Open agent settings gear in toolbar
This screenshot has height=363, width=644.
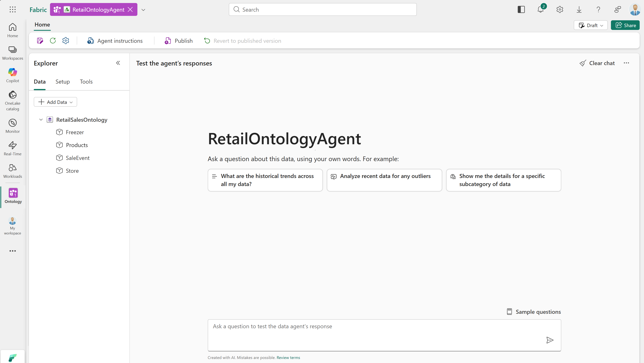pos(66,41)
